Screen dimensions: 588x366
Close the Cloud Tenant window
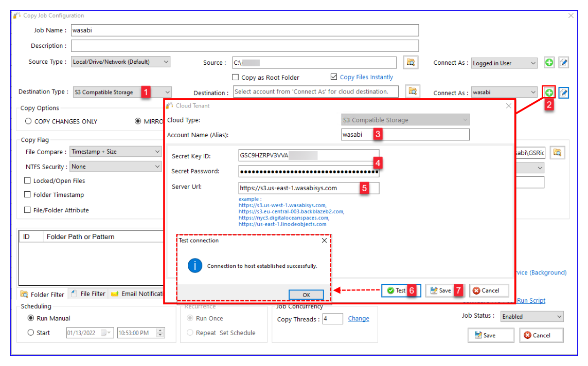508,106
